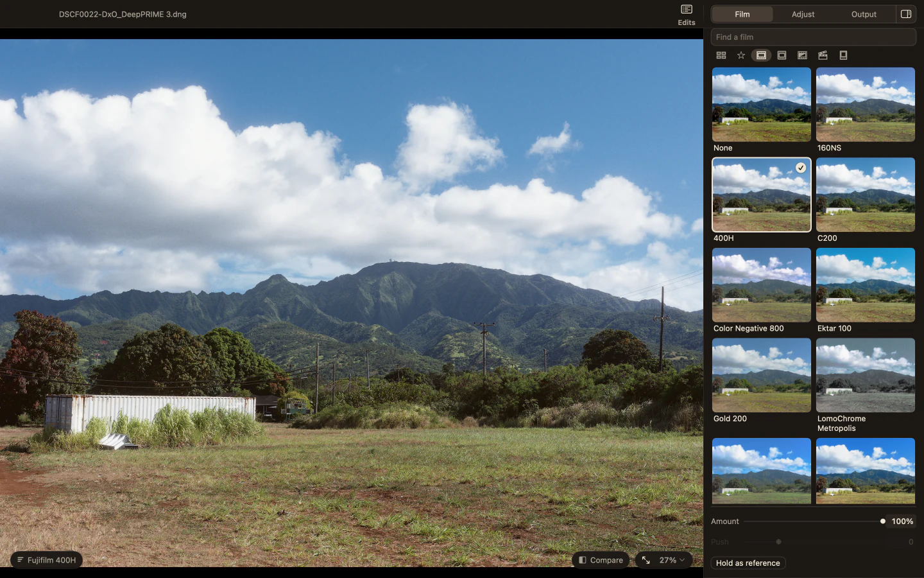
Task: Select the cinema clapperboard film category
Action: (823, 55)
